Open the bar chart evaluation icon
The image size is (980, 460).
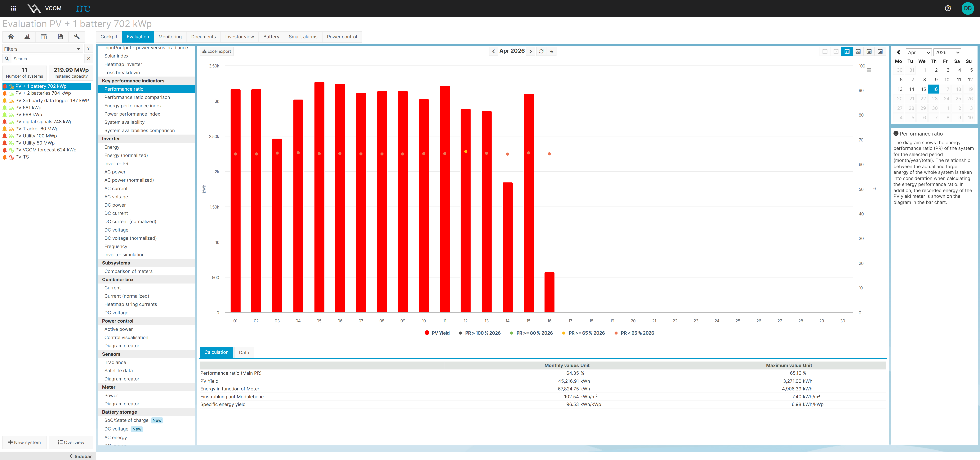pos(27,37)
